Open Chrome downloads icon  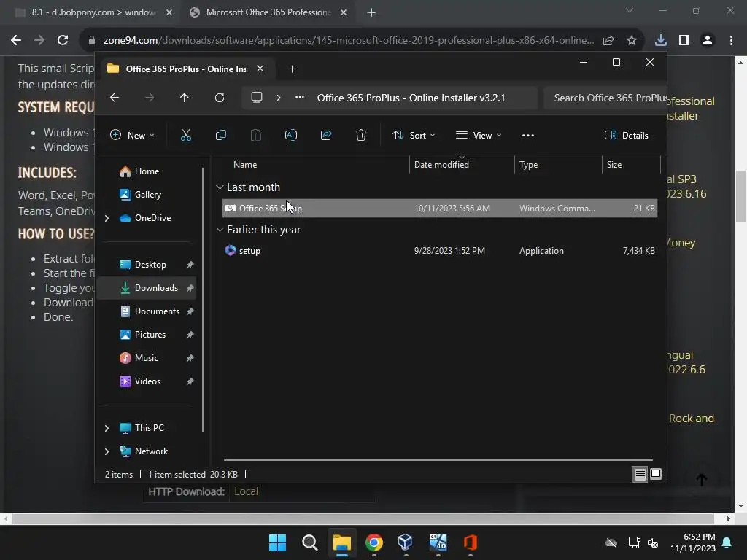661,41
